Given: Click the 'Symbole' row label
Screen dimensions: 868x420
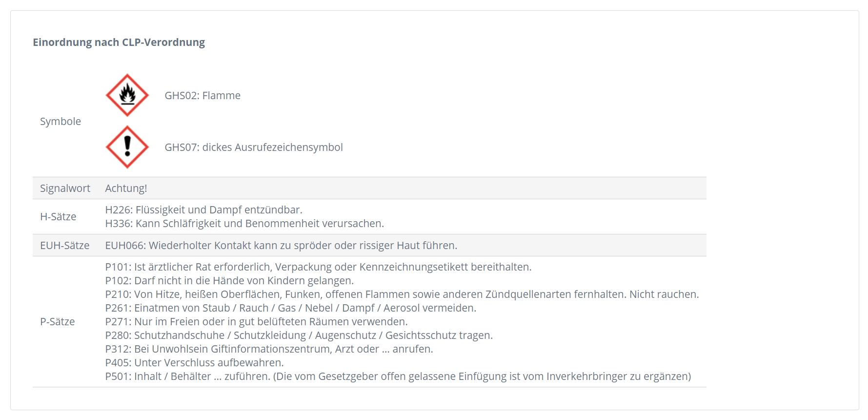Looking at the screenshot, I should pos(61,122).
